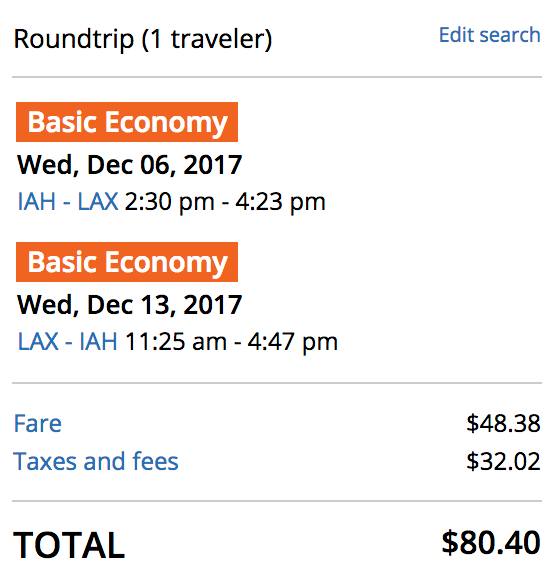
Task: Click the $48.38 fare amount
Action: pos(503,423)
